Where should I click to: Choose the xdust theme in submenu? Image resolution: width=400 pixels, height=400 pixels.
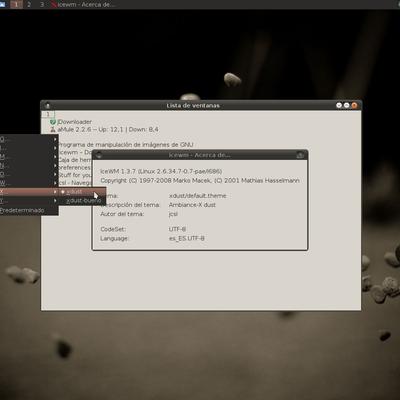pos(82,192)
